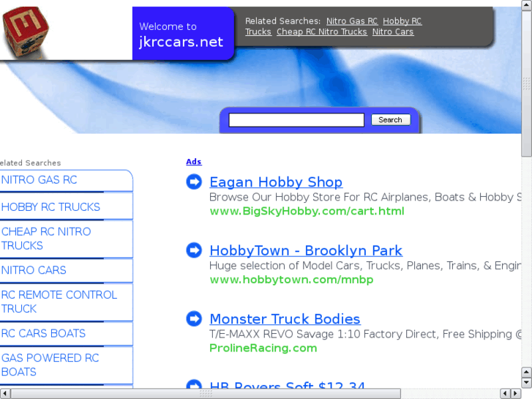Select GAS POWERED RC BOATS in sidebar

(x=50, y=365)
